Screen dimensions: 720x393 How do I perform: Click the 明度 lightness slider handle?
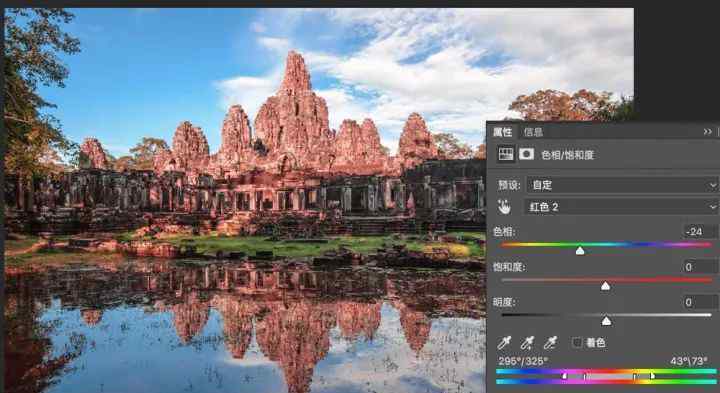click(606, 321)
